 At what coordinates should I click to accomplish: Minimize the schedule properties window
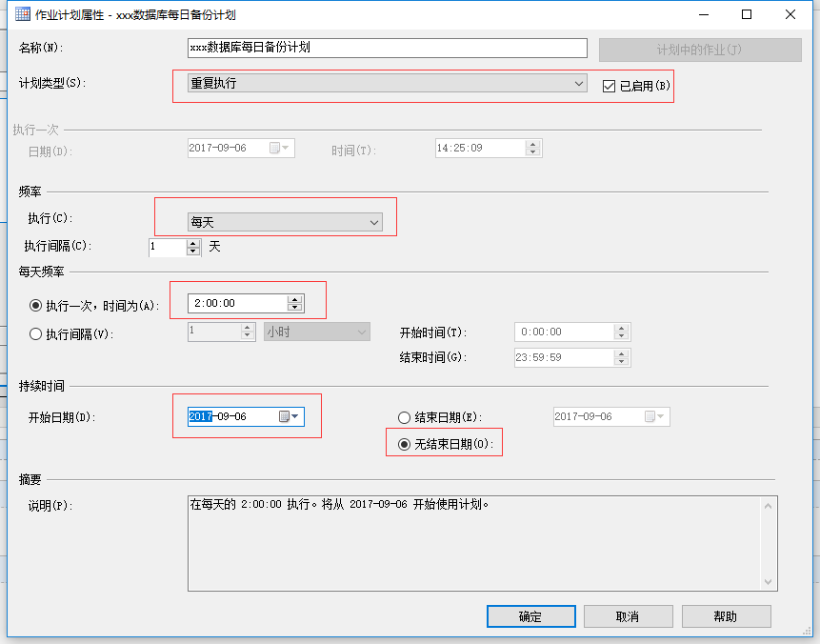point(704,14)
